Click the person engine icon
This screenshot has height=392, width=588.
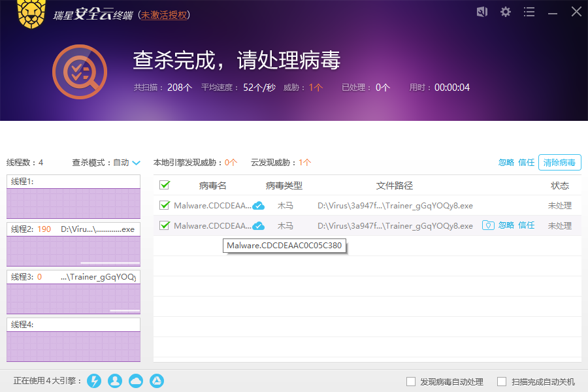[115, 381]
